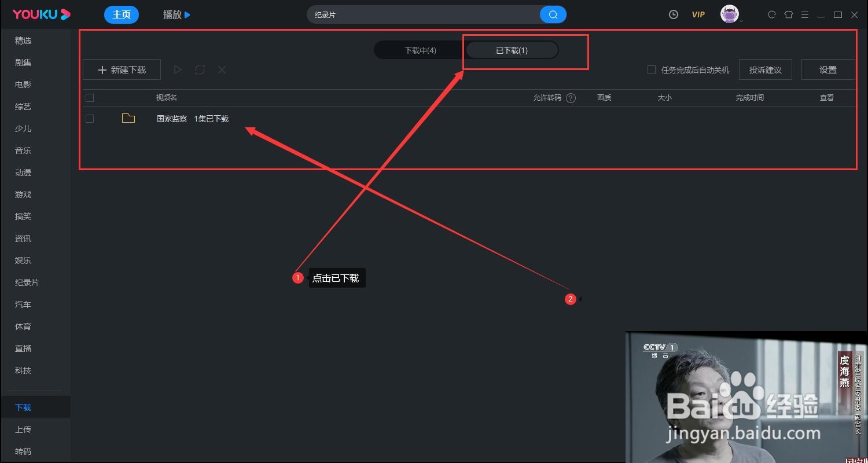
Task: Open the 国家监察 folder icon
Action: click(128, 118)
